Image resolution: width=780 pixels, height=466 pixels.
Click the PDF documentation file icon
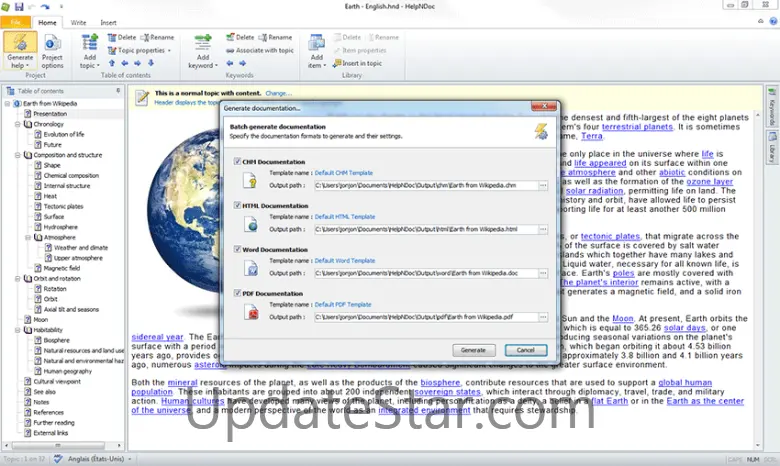(252, 312)
